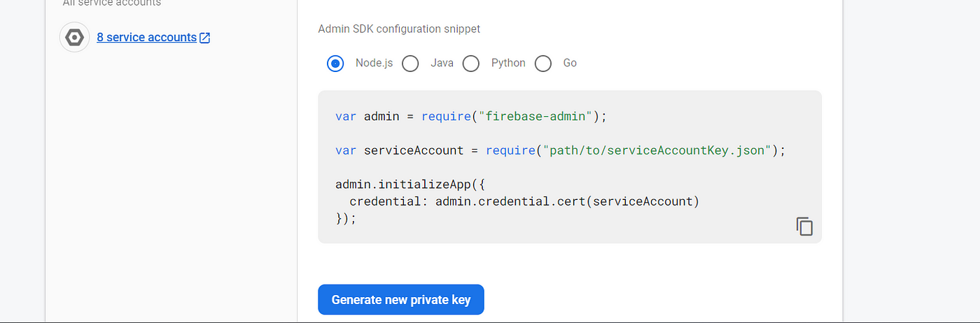Click the "Go" label text

click(570, 63)
